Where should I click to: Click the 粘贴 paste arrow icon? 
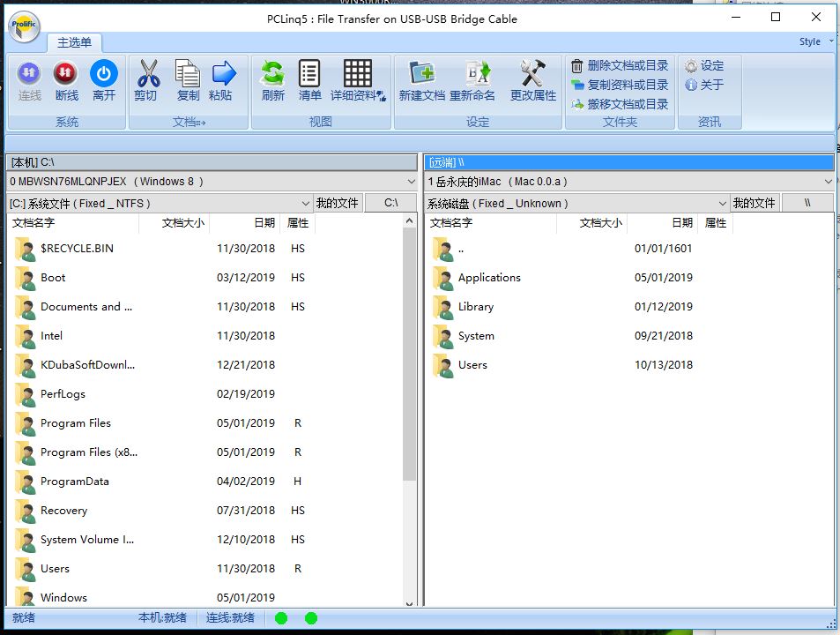pyautogui.click(x=223, y=73)
